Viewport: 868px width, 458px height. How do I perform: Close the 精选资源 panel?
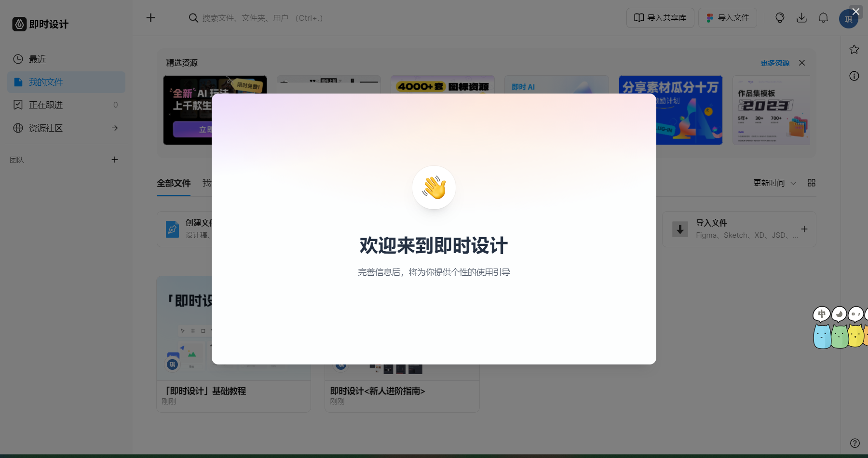[x=802, y=63]
